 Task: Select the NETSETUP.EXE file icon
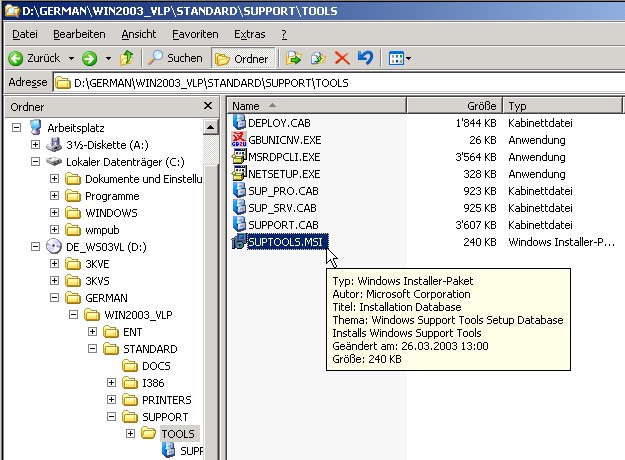coord(239,174)
